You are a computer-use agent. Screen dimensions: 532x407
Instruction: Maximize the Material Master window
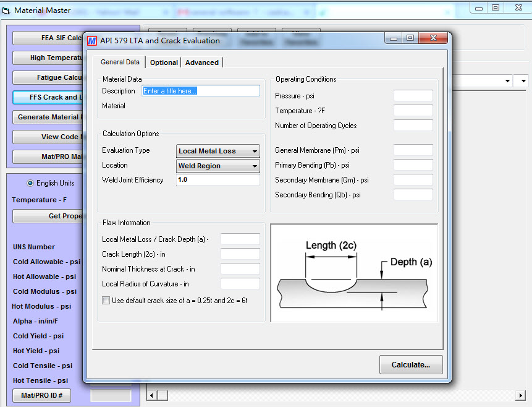pos(496,8)
